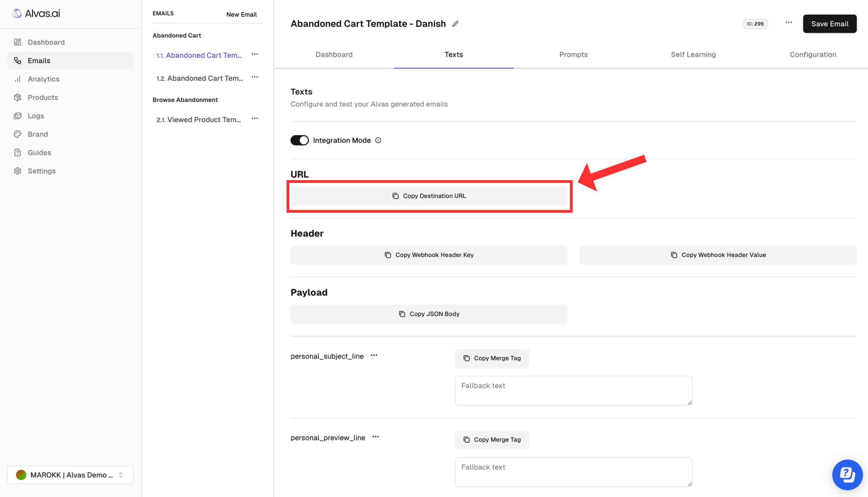Open the Emails section in sidebar
The image size is (868, 497).
click(x=70, y=60)
